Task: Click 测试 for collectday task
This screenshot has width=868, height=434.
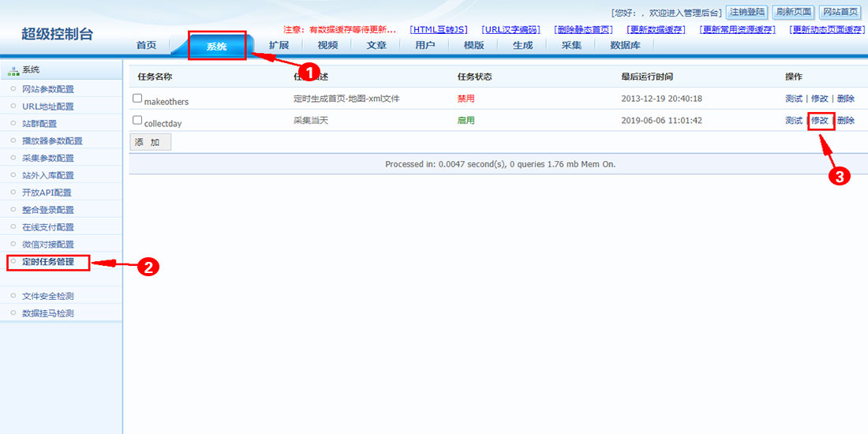Action: tap(793, 121)
